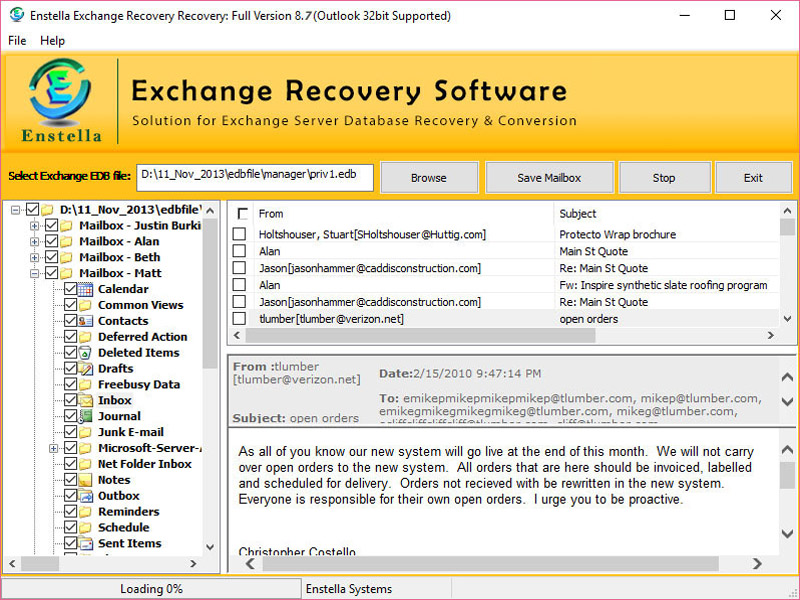
Task: Open the Inbox folder icon
Action: click(84, 399)
